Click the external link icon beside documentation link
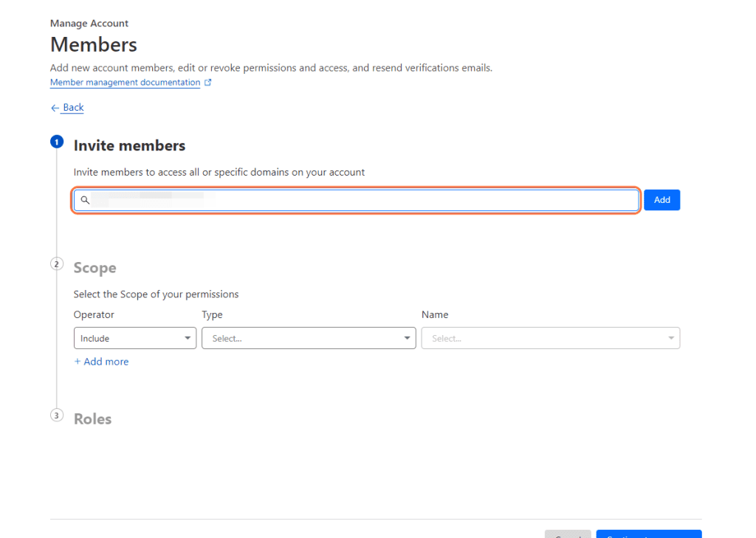This screenshot has width=756, height=538. (209, 82)
